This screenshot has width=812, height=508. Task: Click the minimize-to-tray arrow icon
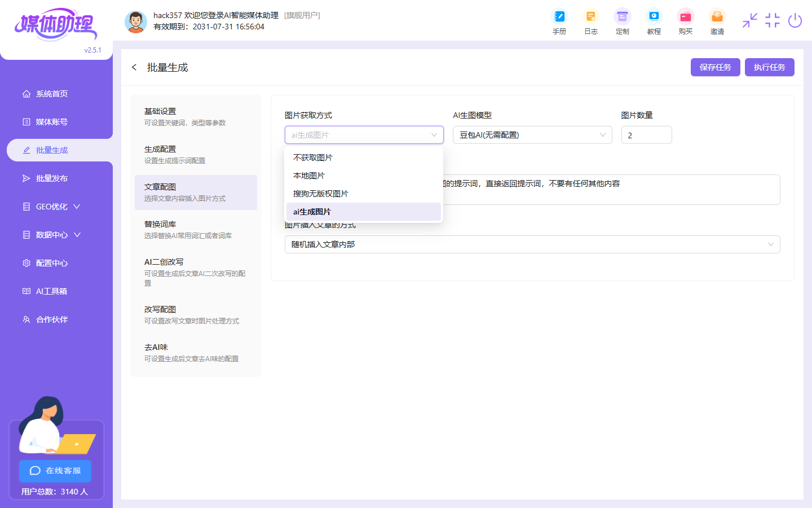click(x=750, y=20)
